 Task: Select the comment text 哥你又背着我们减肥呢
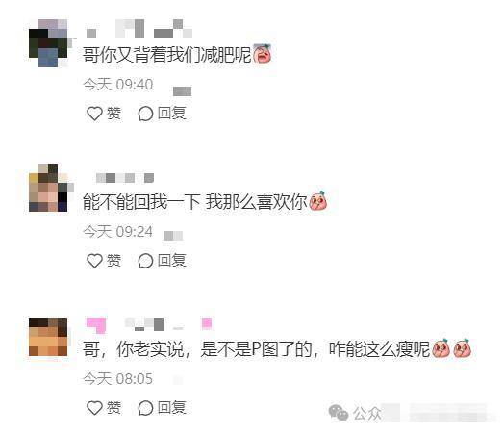166,54
